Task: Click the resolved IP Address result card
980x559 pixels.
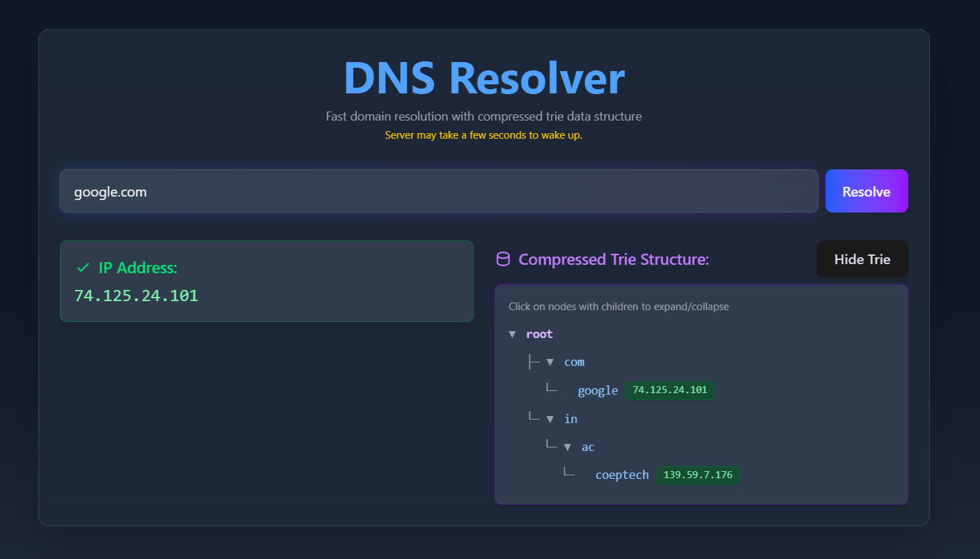Action: (267, 281)
